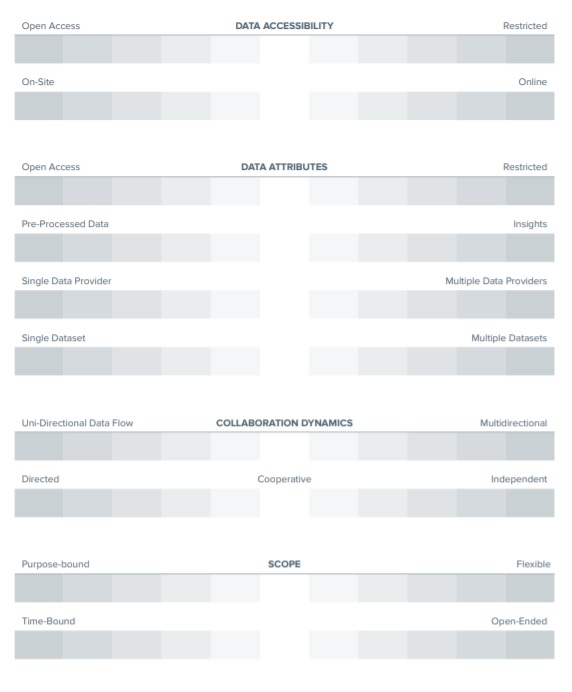Click the SCOPE section heading
The width and height of the screenshot is (572, 692).
[x=284, y=564]
